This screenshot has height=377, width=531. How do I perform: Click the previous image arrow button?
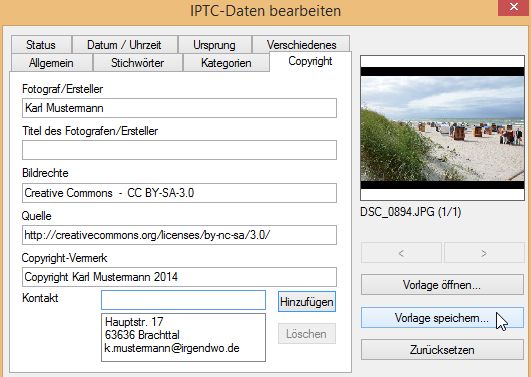click(x=401, y=253)
